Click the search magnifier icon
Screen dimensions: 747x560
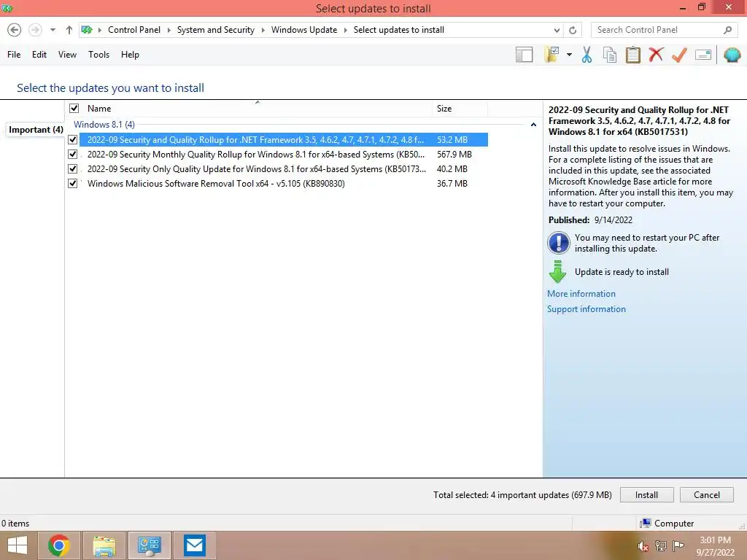click(727, 30)
